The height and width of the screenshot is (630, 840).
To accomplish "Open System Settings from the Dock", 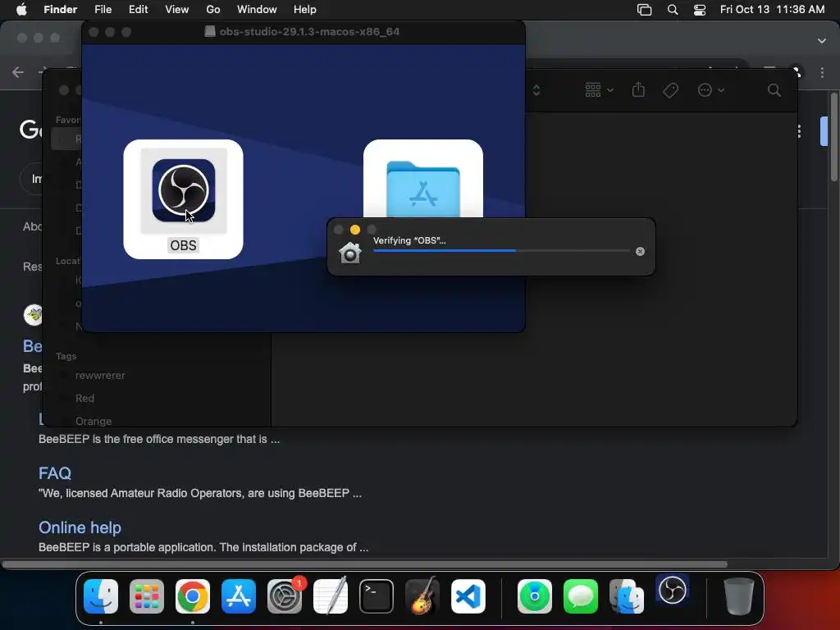I will (x=285, y=596).
